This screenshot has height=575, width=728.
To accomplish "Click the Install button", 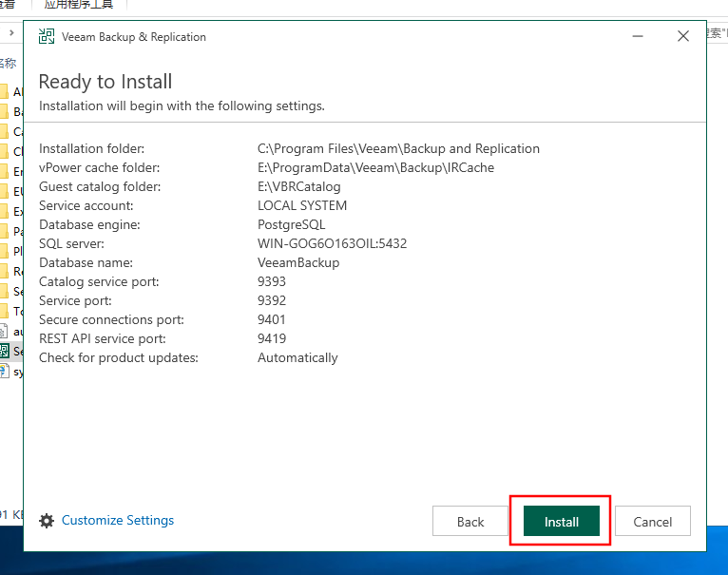I will tap(562, 521).
